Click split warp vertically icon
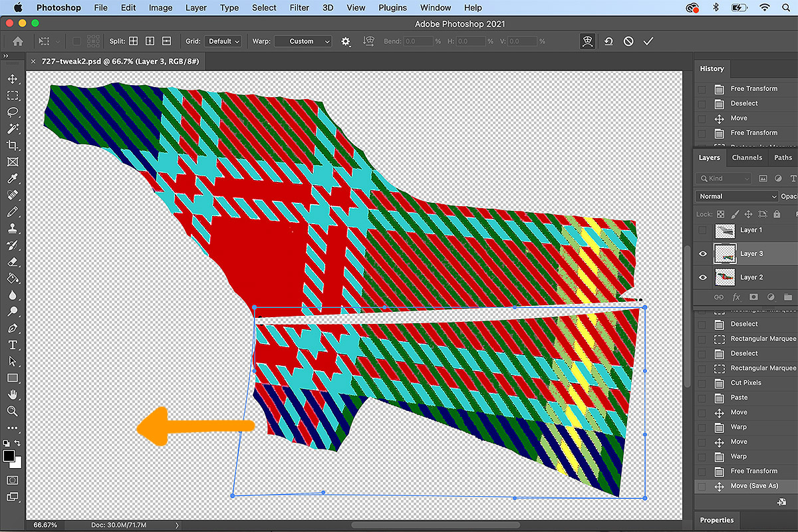The image size is (798, 532). pyautogui.click(x=150, y=41)
